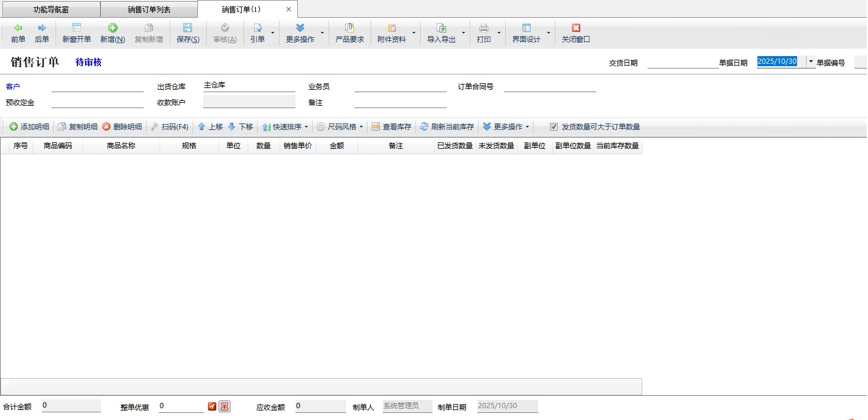Open the 产品要求 toolbar icon

pyautogui.click(x=349, y=33)
